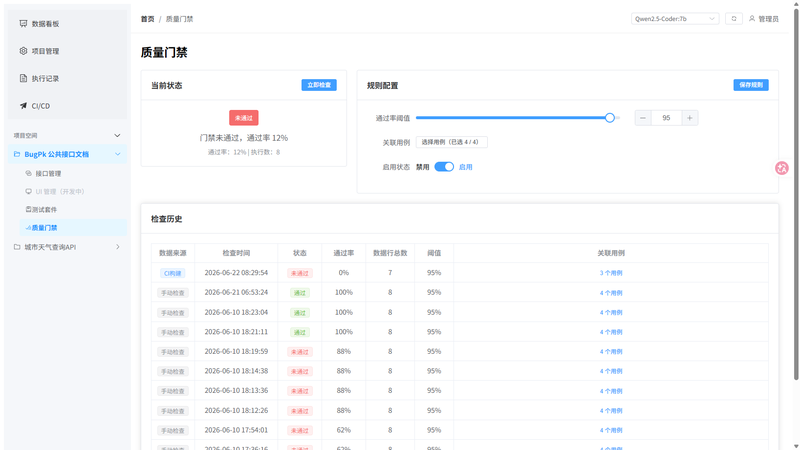This screenshot has width=800, height=450.
Task: Open 4 个用例 link for 2026-06-10 17:54:01
Action: (611, 430)
